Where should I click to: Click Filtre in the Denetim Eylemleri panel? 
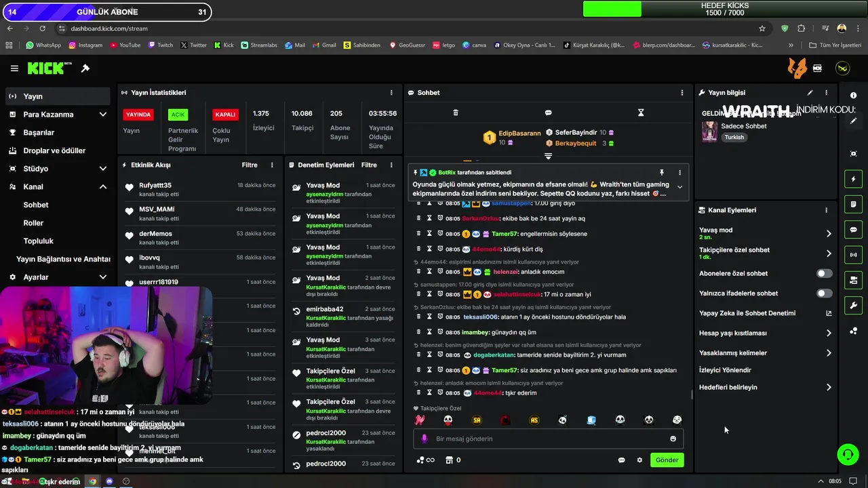(x=369, y=165)
